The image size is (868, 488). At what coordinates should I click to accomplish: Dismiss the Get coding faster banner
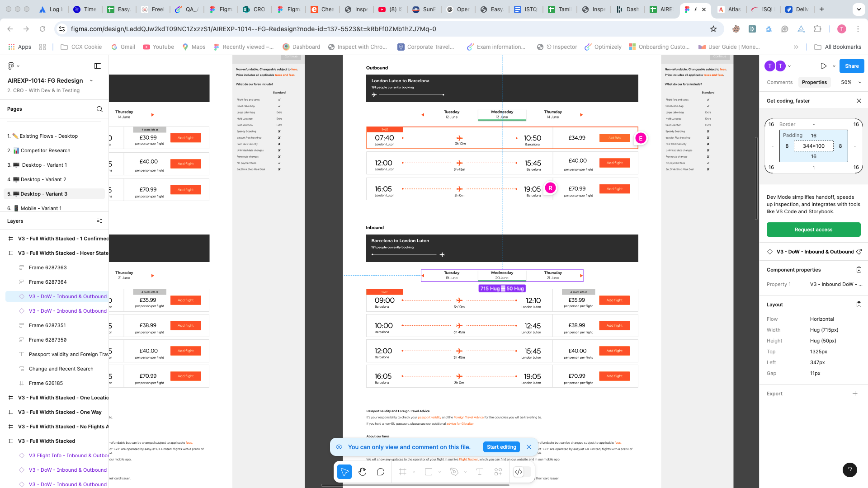point(859,101)
